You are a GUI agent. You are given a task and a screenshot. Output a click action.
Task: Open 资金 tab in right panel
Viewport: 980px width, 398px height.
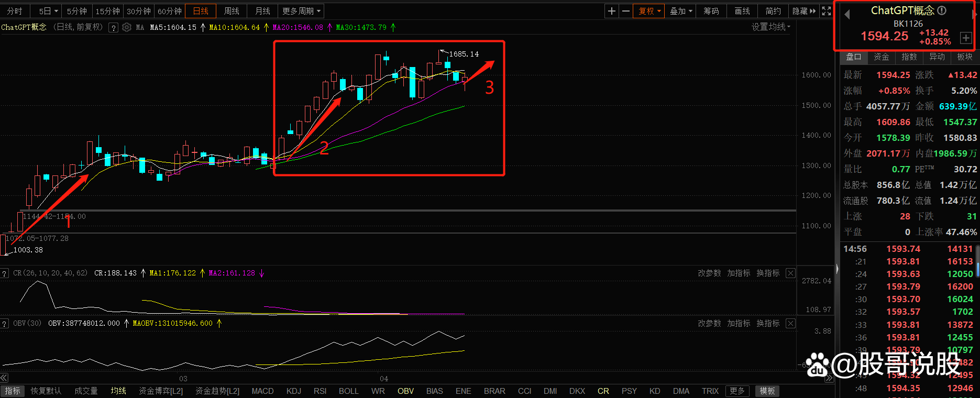coord(882,57)
